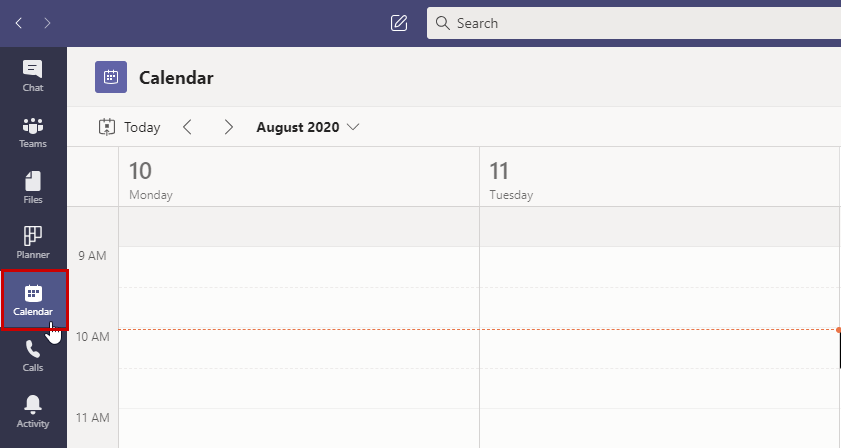Click the 9 AM slot on Monday

pyautogui.click(x=298, y=267)
